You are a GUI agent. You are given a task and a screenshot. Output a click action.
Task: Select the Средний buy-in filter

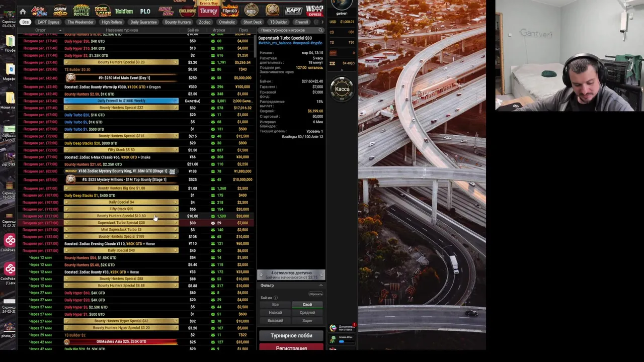307,313
